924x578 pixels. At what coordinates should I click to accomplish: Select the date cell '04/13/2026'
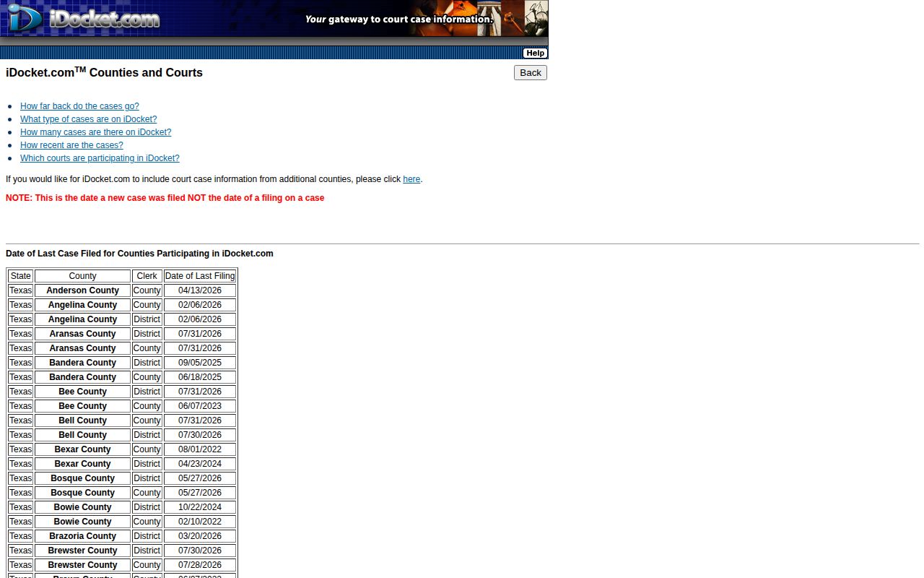click(200, 290)
